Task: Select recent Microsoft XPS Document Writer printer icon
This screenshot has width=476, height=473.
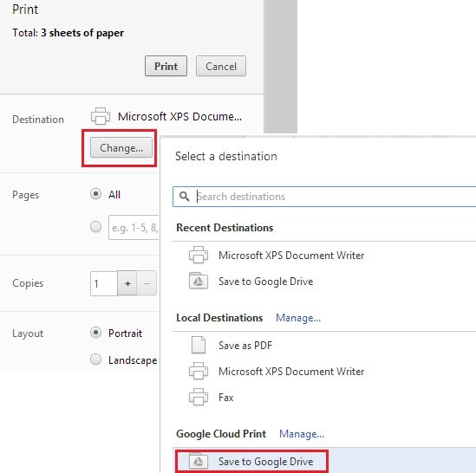Action: click(x=199, y=255)
